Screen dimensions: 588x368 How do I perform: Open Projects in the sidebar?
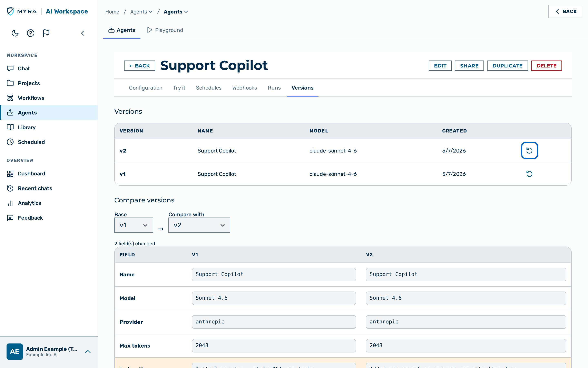[x=49, y=83]
